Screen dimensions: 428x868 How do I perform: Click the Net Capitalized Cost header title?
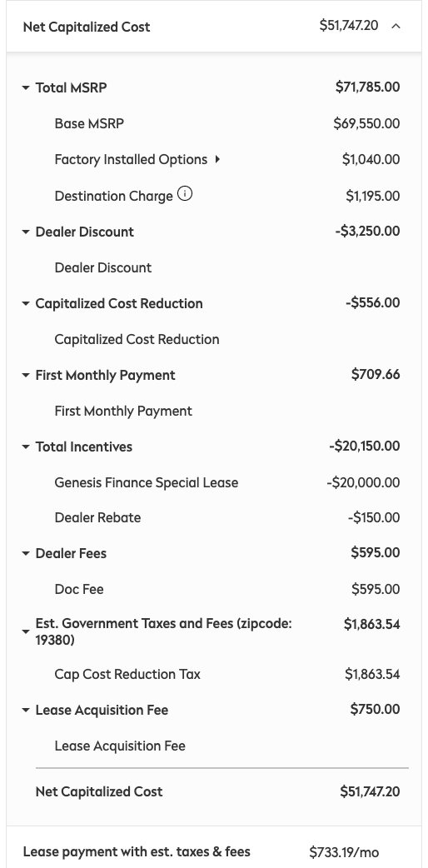87,27
